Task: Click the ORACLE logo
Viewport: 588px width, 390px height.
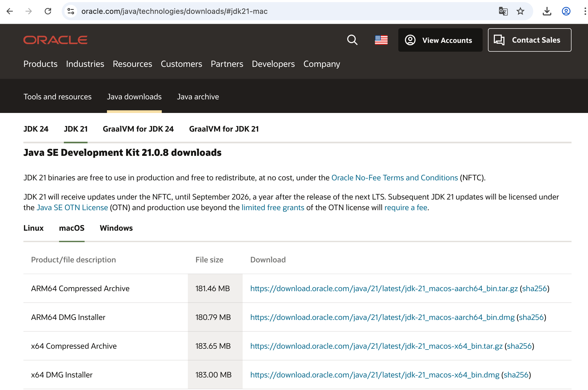Action: [x=55, y=40]
